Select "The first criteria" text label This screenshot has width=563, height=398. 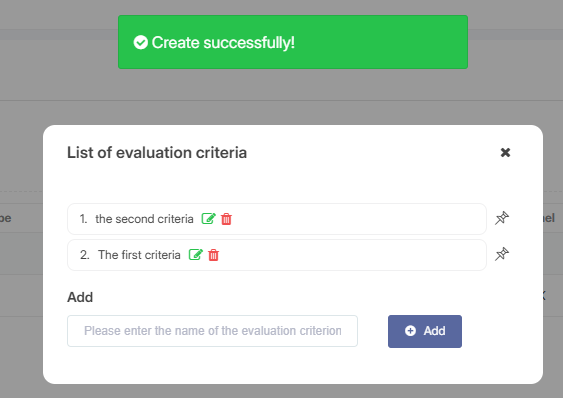point(139,255)
